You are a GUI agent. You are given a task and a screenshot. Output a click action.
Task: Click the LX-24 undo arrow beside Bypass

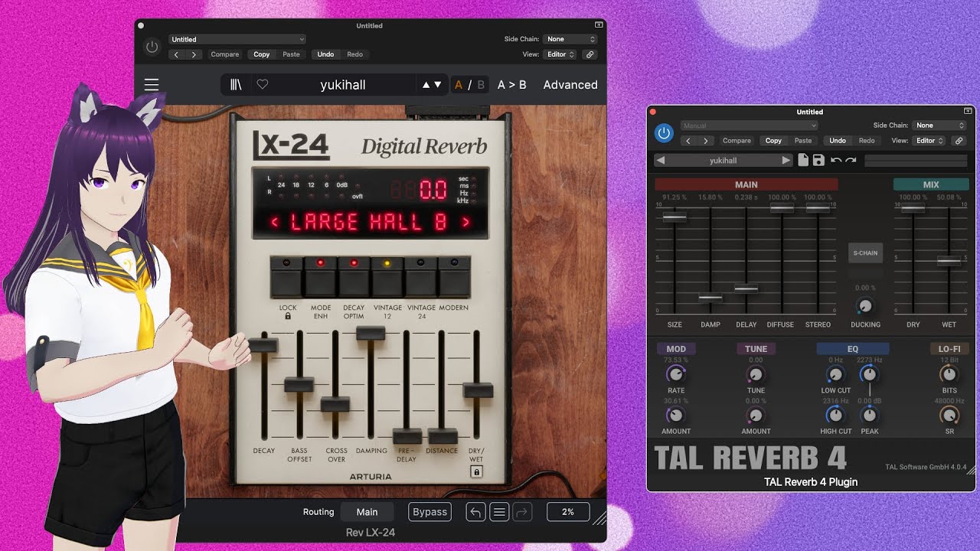[x=475, y=512]
